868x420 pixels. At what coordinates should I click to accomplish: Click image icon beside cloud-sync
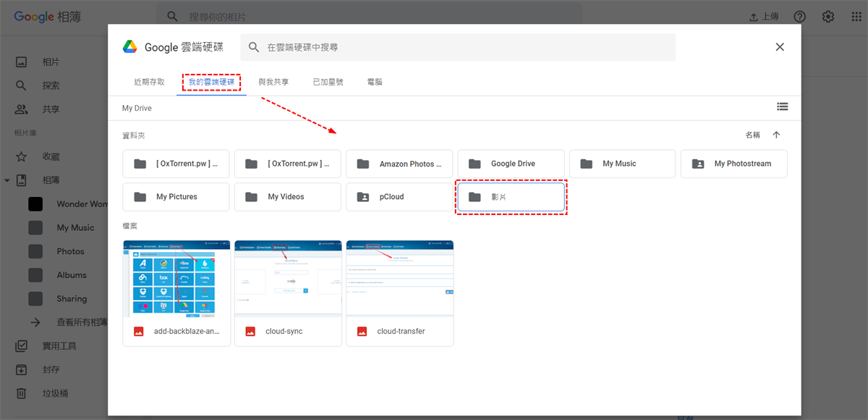tap(250, 331)
